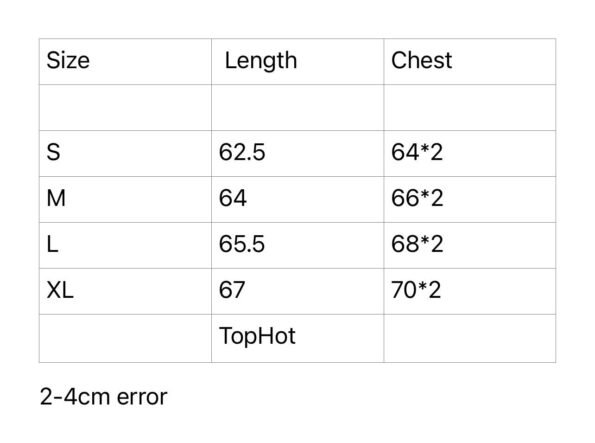Click the XL size cell
The width and height of the screenshot is (595, 443).
(x=125, y=291)
